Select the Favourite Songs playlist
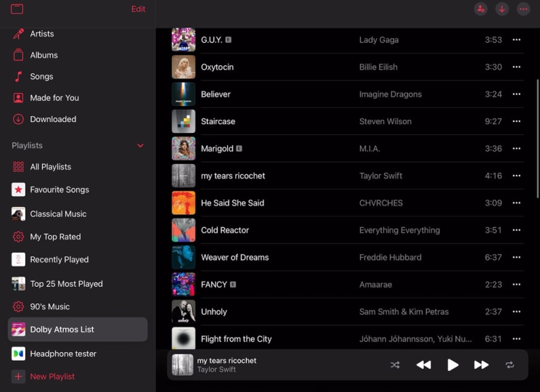This screenshot has width=540, height=392. click(x=78, y=189)
